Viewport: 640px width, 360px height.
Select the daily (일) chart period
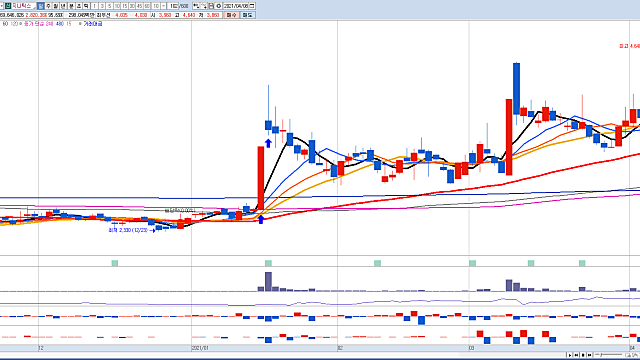click(40, 6)
